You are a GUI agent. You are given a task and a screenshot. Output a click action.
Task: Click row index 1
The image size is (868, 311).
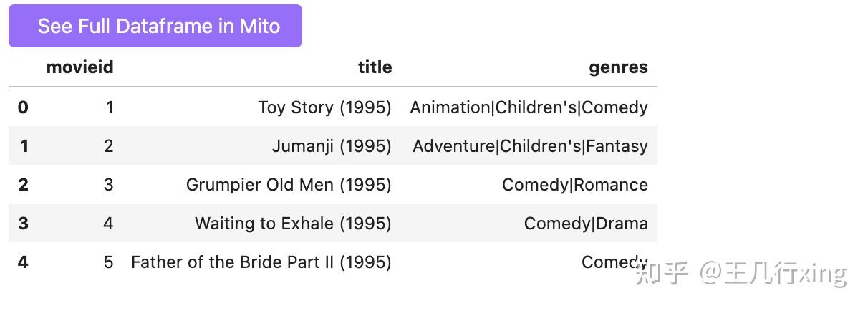[x=24, y=146]
